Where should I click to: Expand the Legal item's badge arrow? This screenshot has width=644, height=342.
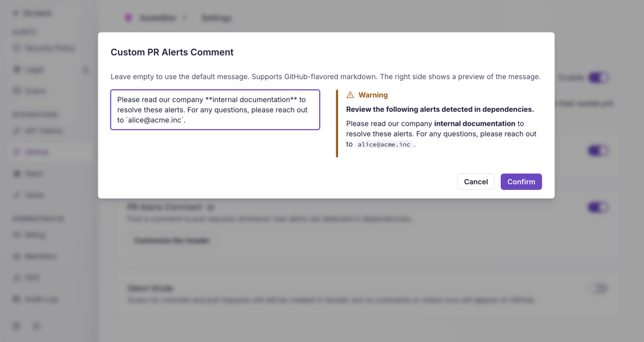86,70
